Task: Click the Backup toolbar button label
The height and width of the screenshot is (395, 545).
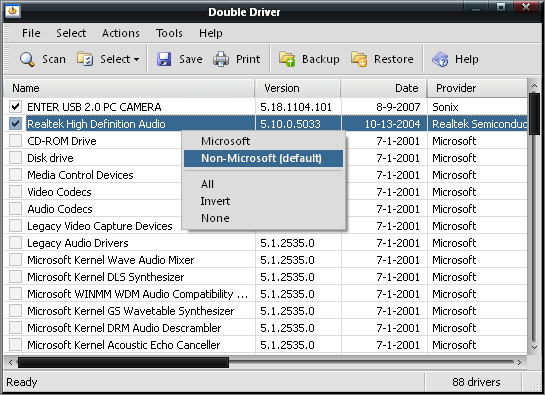Action: (320, 59)
